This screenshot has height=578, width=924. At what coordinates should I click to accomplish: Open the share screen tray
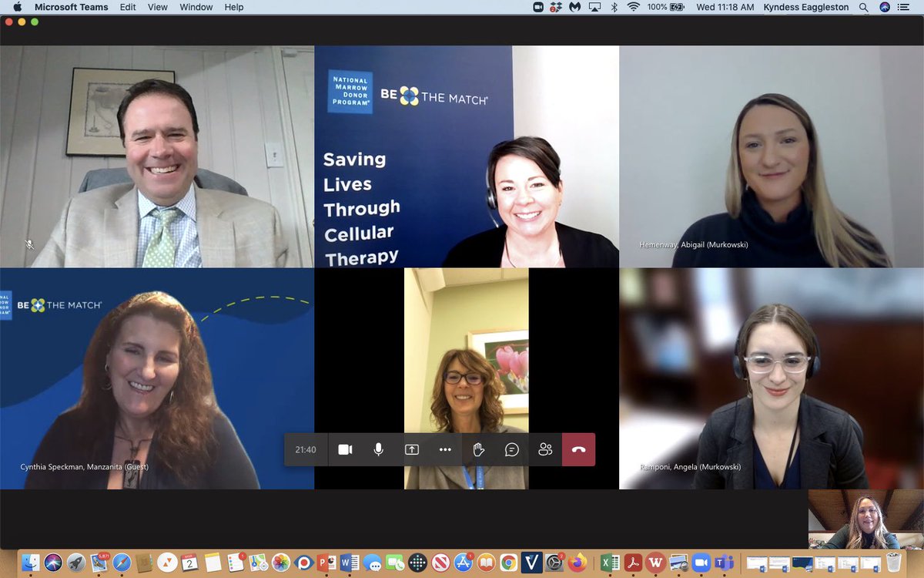point(412,449)
